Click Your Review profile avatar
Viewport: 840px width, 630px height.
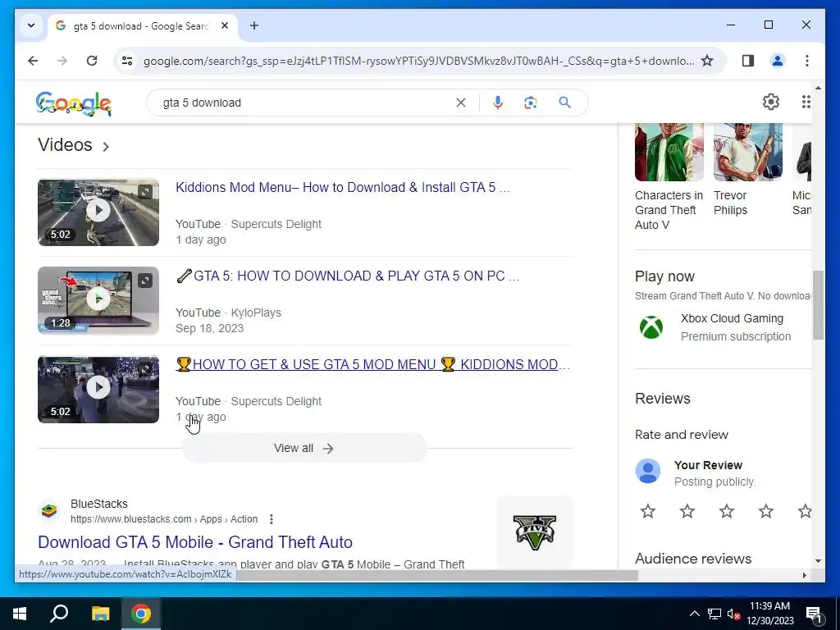(x=648, y=472)
